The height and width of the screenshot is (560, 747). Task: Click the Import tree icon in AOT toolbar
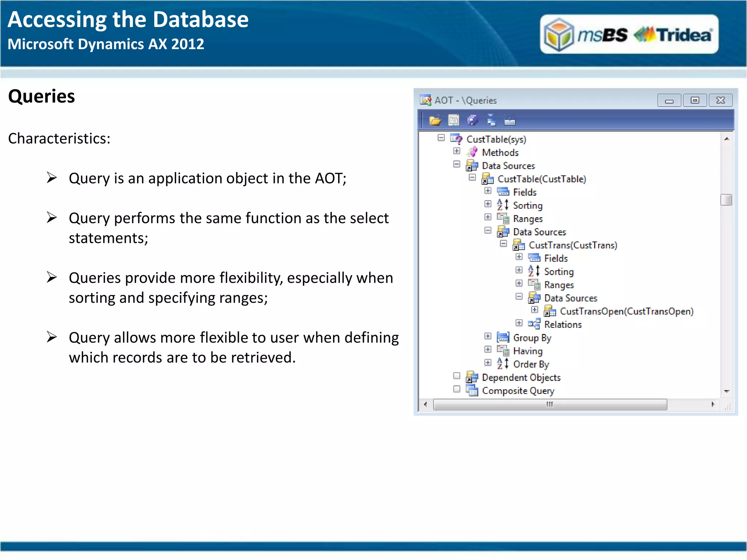tap(491, 120)
